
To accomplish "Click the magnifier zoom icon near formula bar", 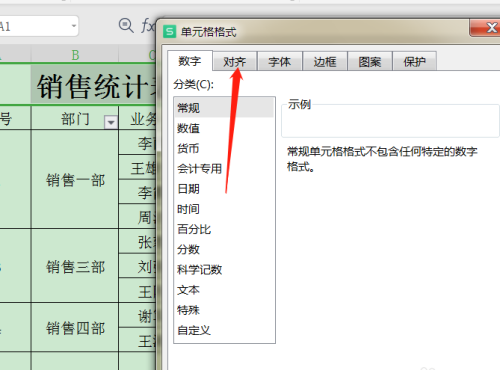I will pos(126,26).
